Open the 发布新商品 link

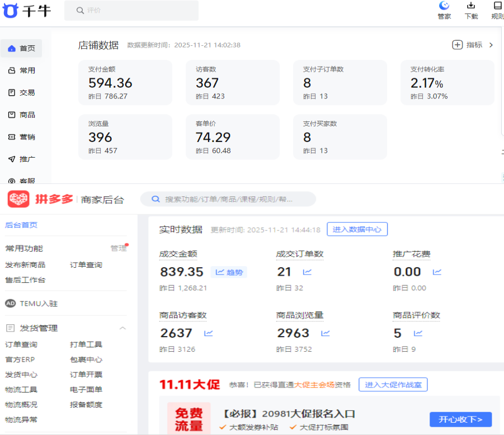(25, 265)
